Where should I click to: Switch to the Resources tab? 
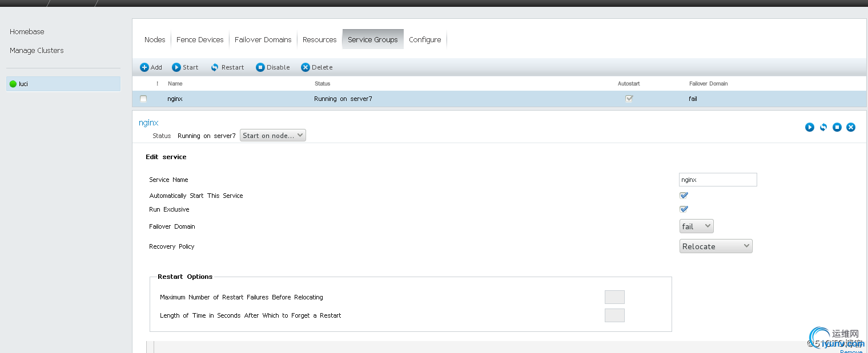[320, 39]
